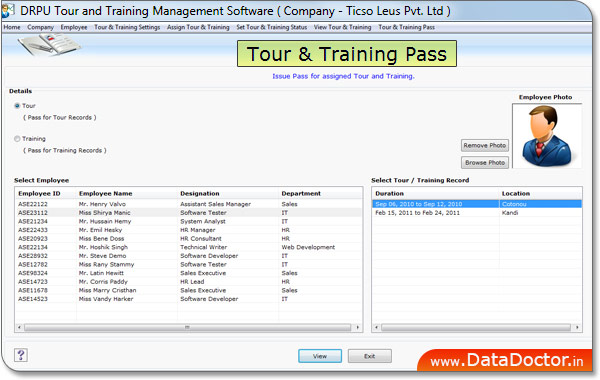Click the Exit button
The image size is (600, 380).
tap(370, 356)
